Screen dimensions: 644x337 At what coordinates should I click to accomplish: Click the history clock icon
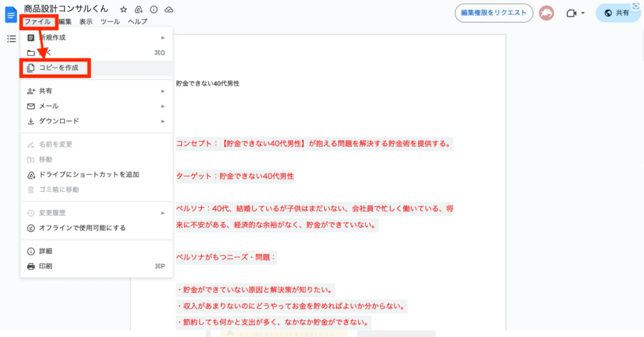coord(31,213)
